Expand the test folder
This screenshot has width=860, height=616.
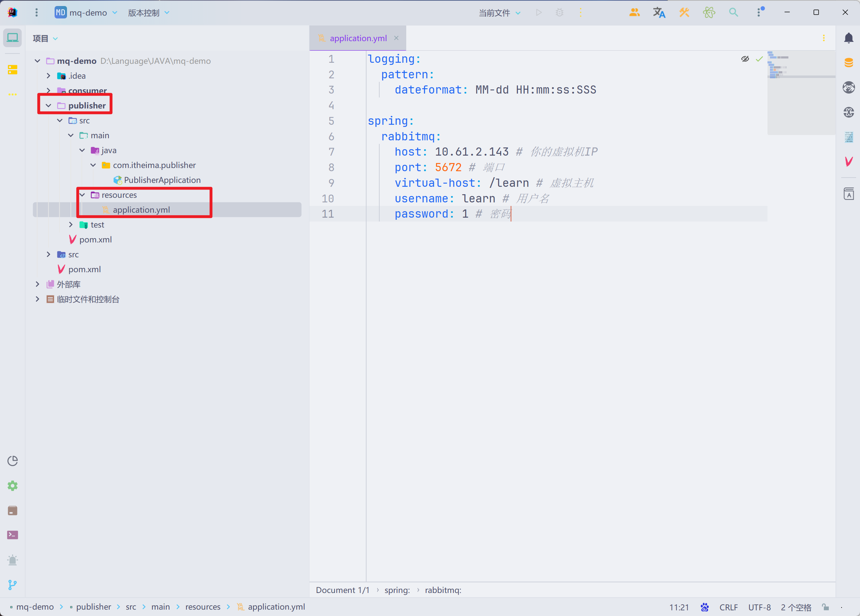[71, 224]
